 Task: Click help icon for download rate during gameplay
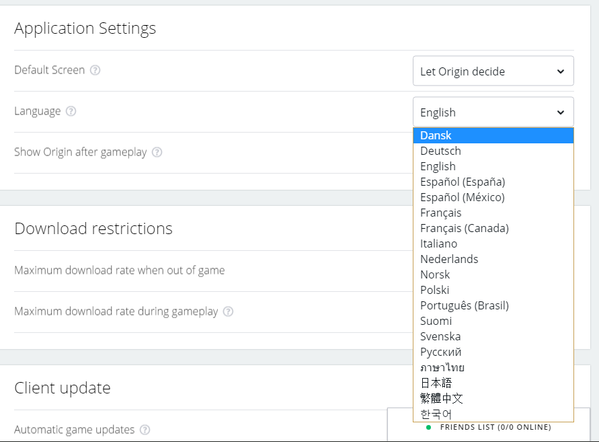click(228, 311)
